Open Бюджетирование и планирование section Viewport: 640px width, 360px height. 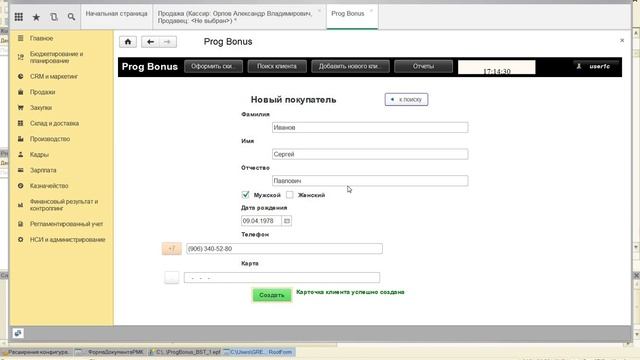click(56, 57)
